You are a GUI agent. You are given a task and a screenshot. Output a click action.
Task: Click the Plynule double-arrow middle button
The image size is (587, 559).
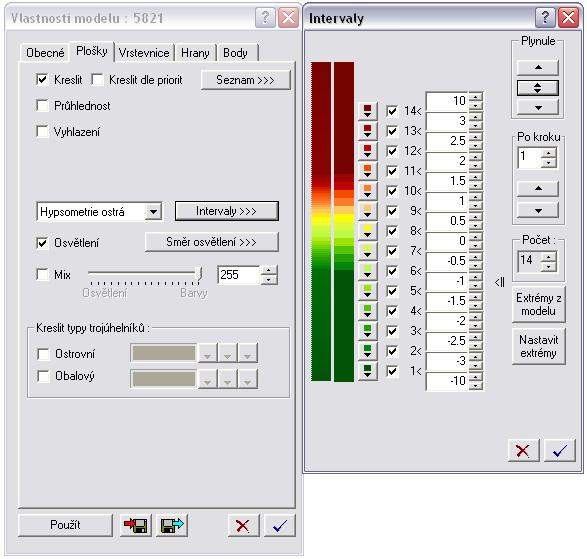coord(538,88)
